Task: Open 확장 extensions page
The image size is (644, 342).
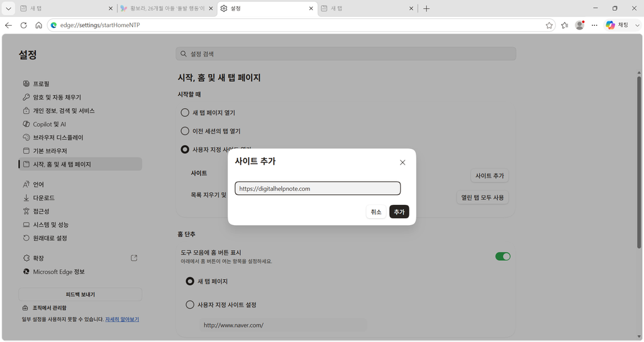Action: tap(80, 258)
